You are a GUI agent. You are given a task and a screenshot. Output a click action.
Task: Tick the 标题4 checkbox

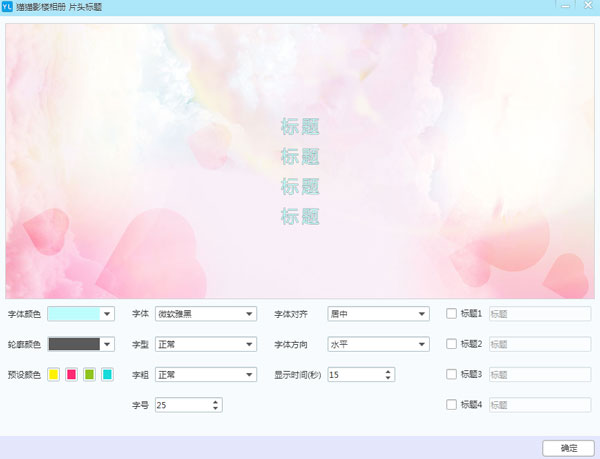click(452, 405)
